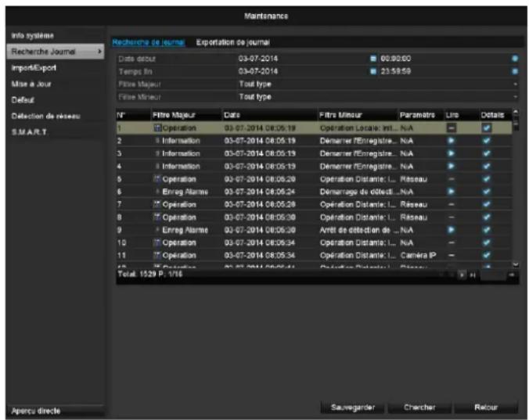Jump to last log results page

click(x=473, y=275)
